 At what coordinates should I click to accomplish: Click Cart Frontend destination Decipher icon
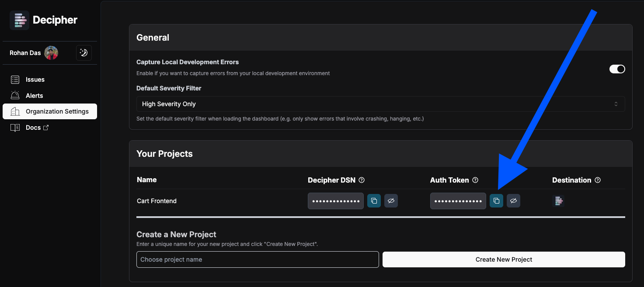coord(558,201)
